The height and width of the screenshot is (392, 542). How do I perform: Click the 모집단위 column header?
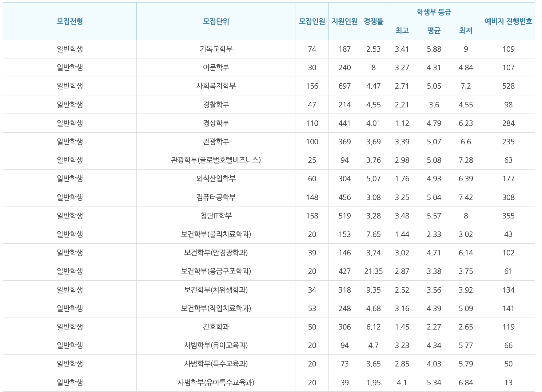pyautogui.click(x=215, y=21)
